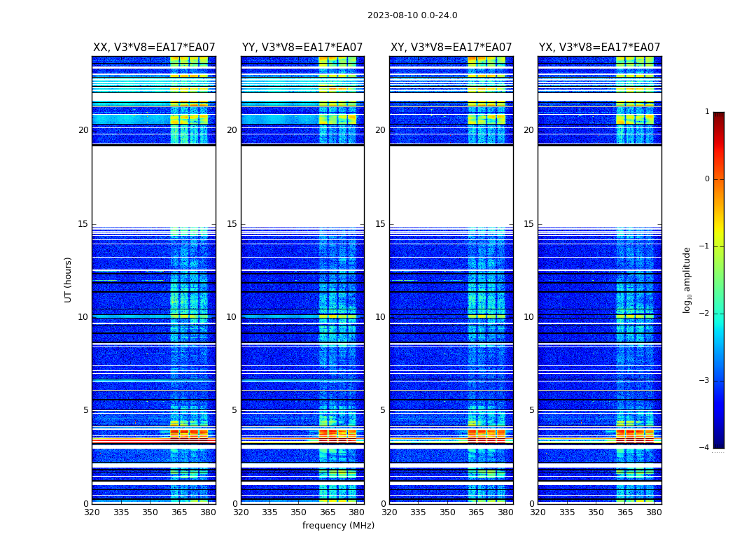735x560 pixels.
Task: Click the UT (hours) axis label
Action: point(68,280)
